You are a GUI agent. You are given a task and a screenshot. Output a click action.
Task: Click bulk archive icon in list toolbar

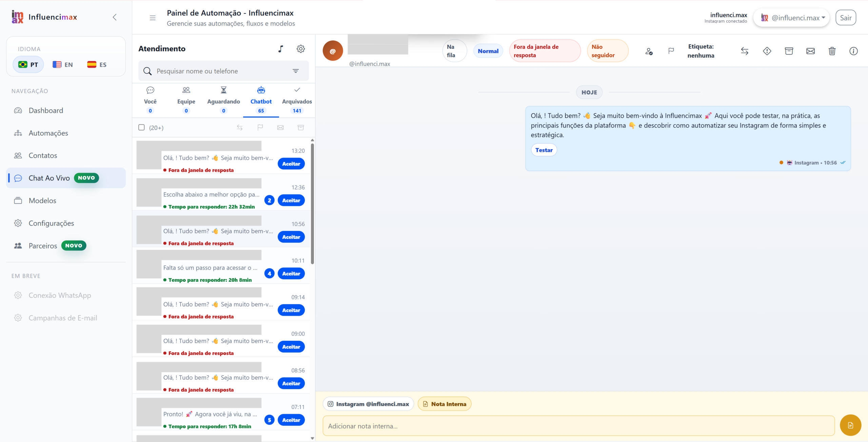301,127
